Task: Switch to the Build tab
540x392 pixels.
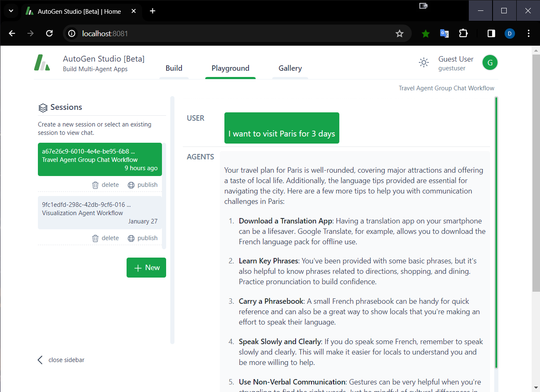Action: click(174, 68)
